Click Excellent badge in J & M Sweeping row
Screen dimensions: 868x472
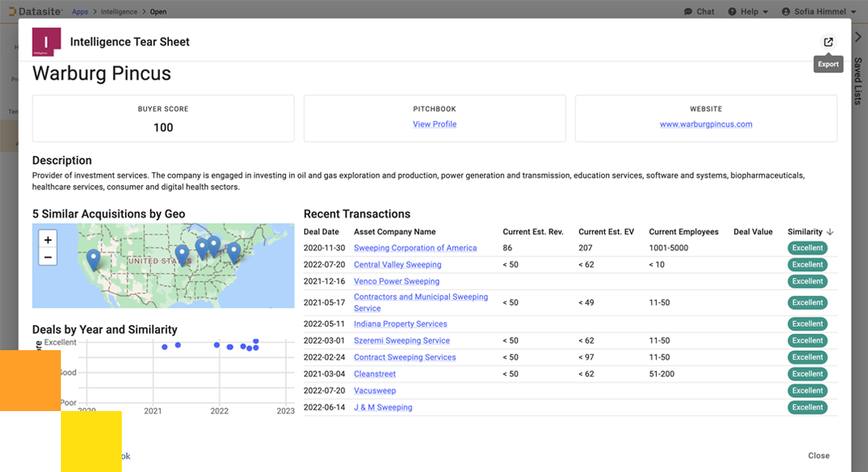808,407
